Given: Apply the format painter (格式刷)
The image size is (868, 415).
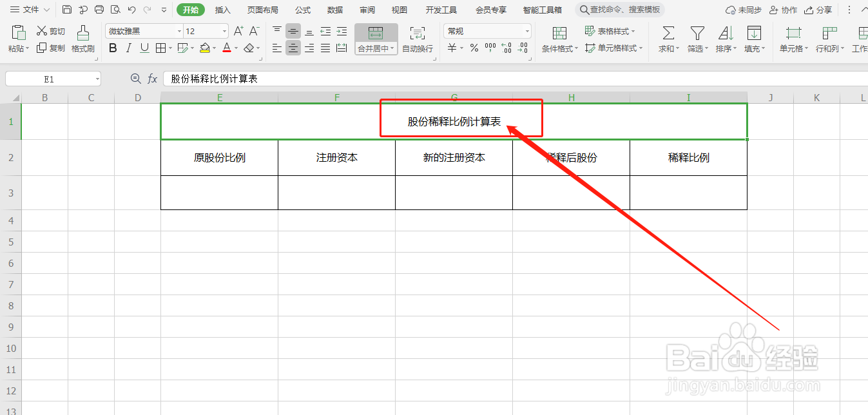Looking at the screenshot, I should [82, 39].
